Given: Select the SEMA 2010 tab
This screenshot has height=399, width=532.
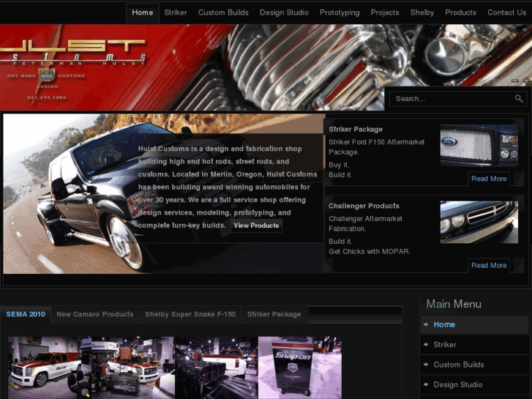Looking at the screenshot, I should tap(26, 315).
